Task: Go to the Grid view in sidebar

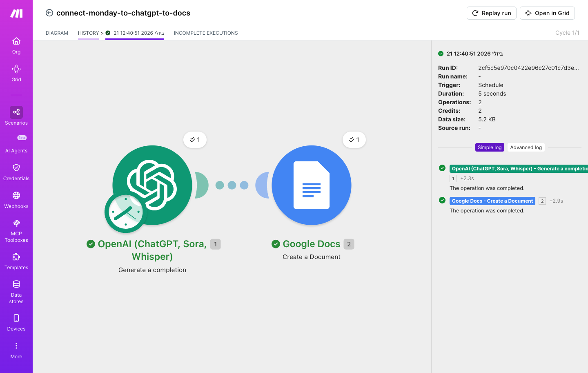Action: pos(16,73)
